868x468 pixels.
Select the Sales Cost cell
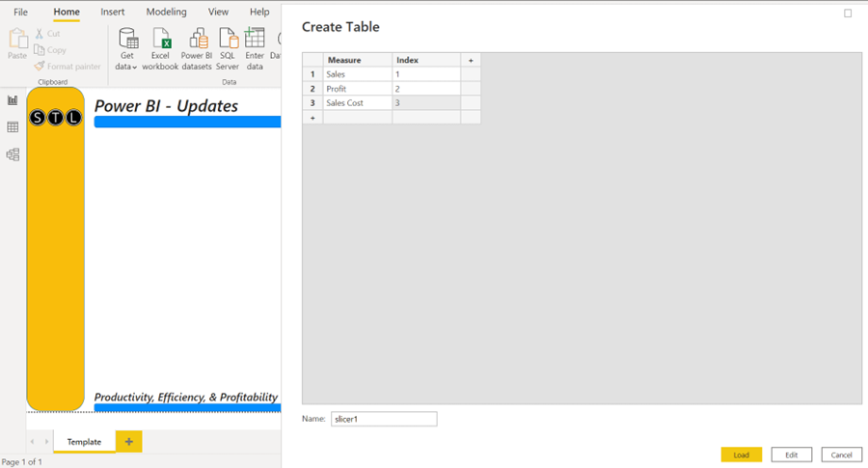point(358,103)
